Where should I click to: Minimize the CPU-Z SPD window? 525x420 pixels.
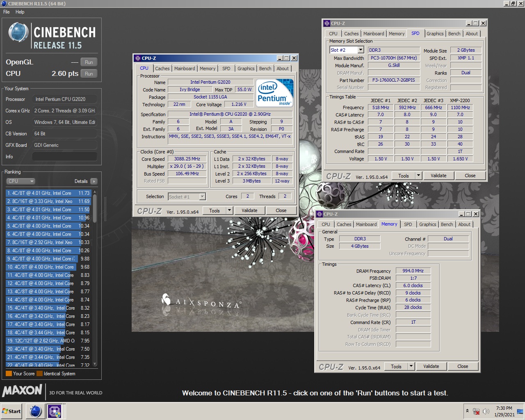(x=469, y=23)
